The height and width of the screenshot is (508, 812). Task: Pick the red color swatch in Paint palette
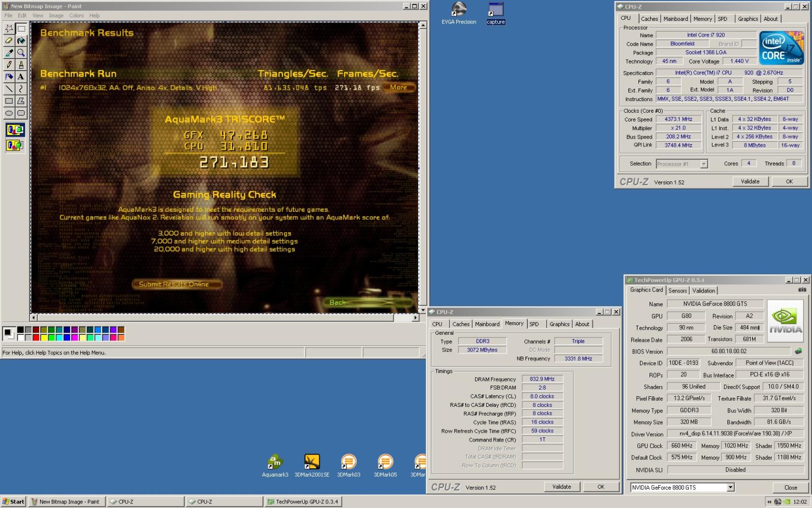coord(36,337)
